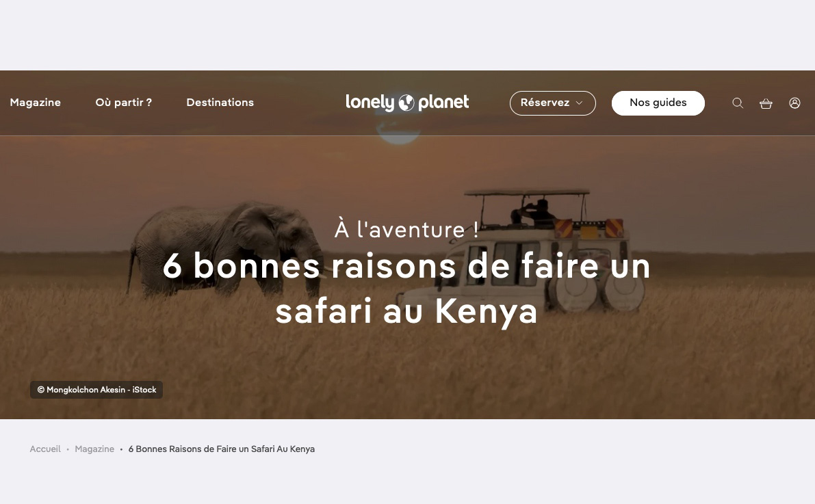The height and width of the screenshot is (504, 815).
Task: Open the Destinations navigation item
Action: pyautogui.click(x=220, y=103)
